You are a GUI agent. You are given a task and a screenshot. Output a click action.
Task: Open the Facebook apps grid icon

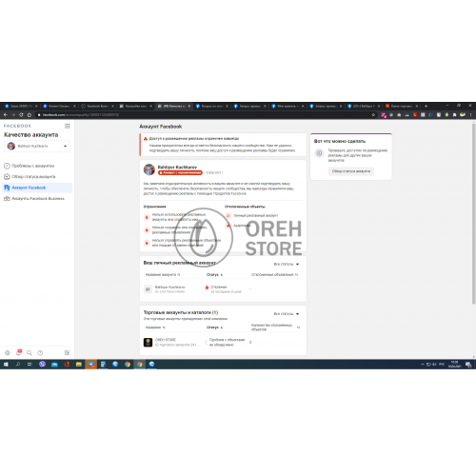pos(67,126)
